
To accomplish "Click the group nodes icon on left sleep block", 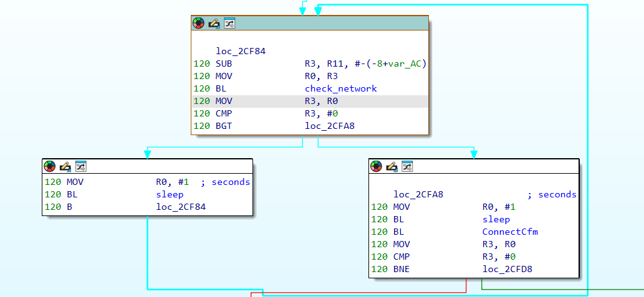I will 80,166.
